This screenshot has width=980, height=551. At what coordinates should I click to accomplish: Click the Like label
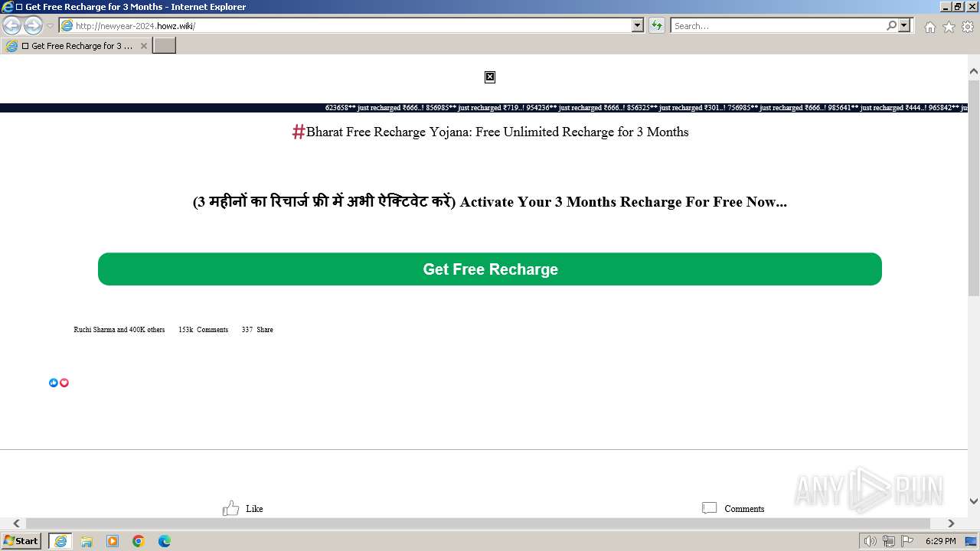click(254, 509)
